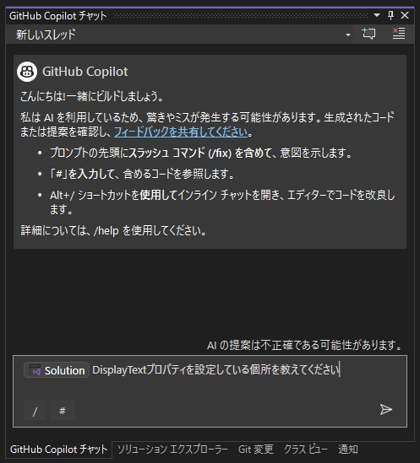Click the /fix slash command bullet text
420x463 pixels.
click(x=201, y=153)
